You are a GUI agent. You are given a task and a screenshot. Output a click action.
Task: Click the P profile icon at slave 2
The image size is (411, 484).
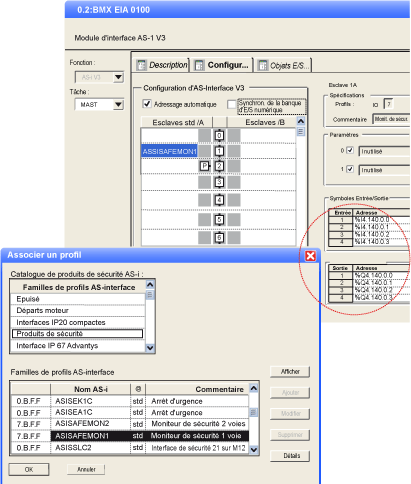click(205, 166)
